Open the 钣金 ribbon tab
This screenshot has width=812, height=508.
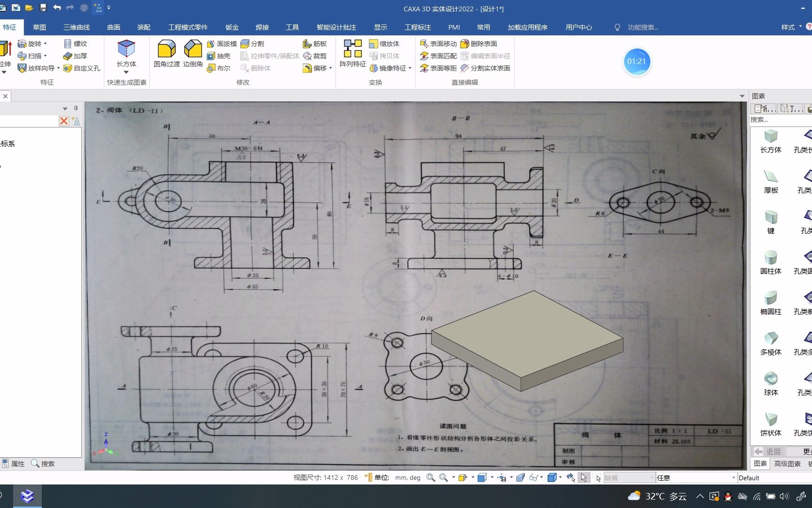[x=232, y=27]
